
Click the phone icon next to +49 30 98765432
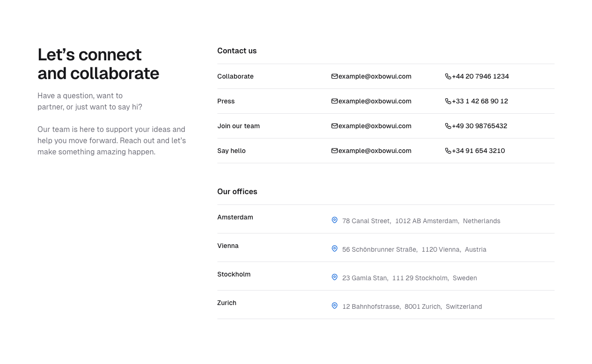click(x=448, y=126)
